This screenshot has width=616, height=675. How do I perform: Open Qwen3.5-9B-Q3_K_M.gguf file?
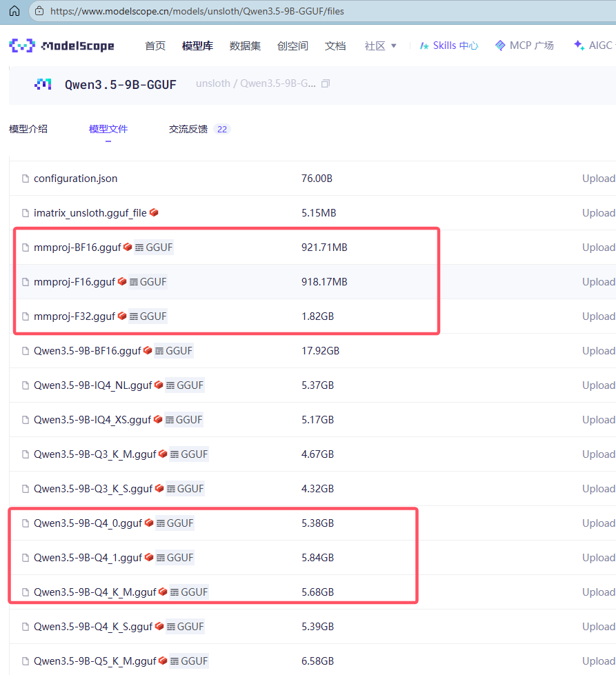tap(95, 454)
